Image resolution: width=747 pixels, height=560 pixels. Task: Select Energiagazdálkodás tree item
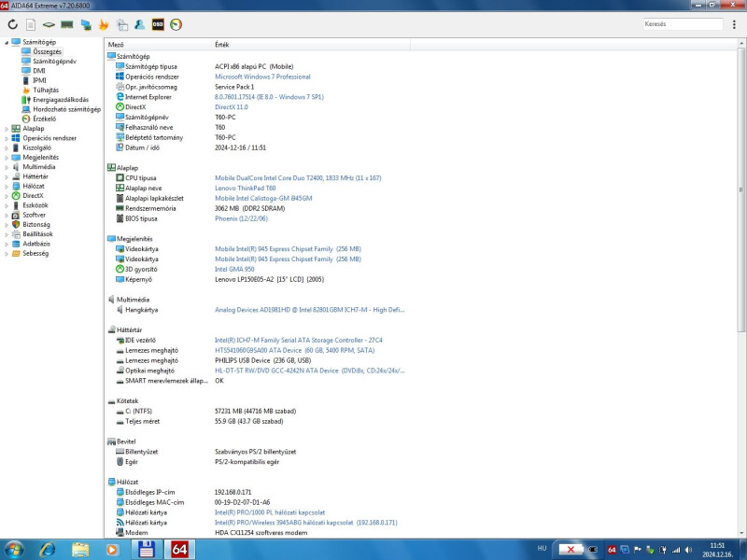coord(61,100)
